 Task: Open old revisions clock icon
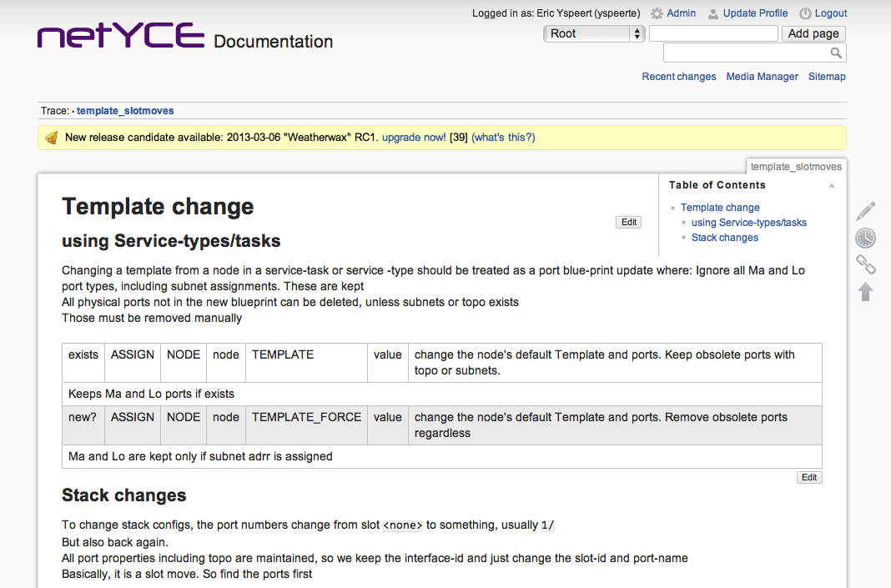(x=866, y=238)
